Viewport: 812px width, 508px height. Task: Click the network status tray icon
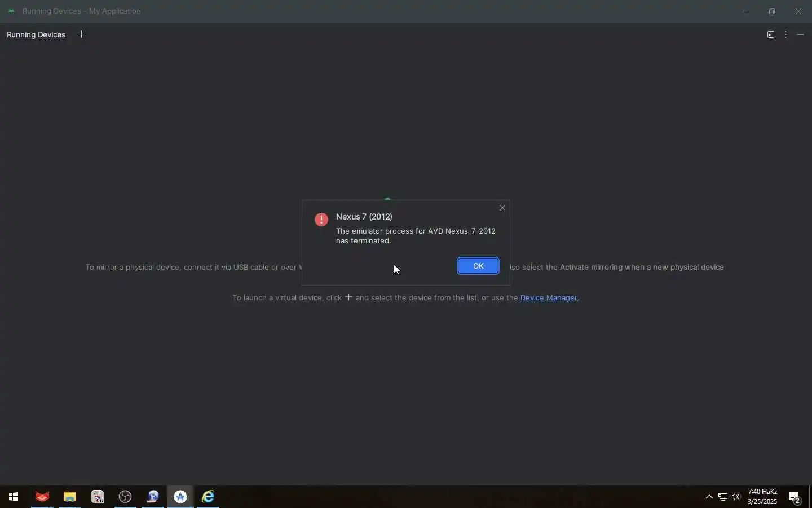(x=723, y=497)
